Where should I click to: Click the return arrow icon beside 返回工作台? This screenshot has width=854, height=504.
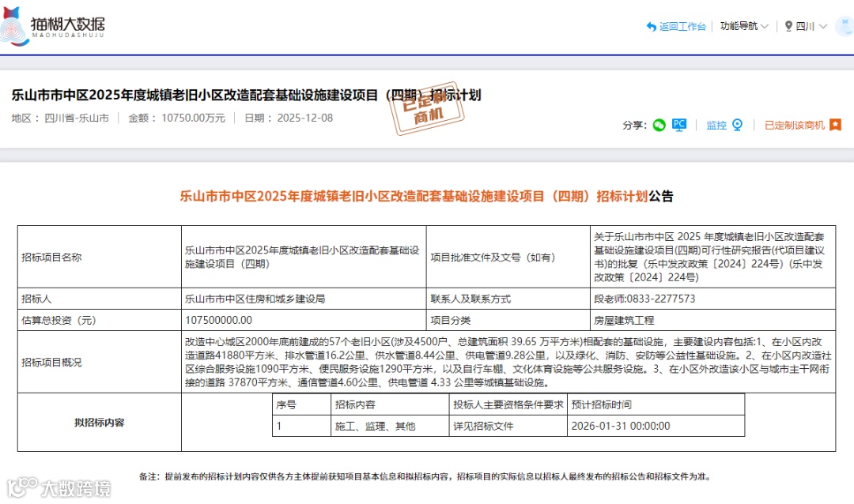pos(651,26)
